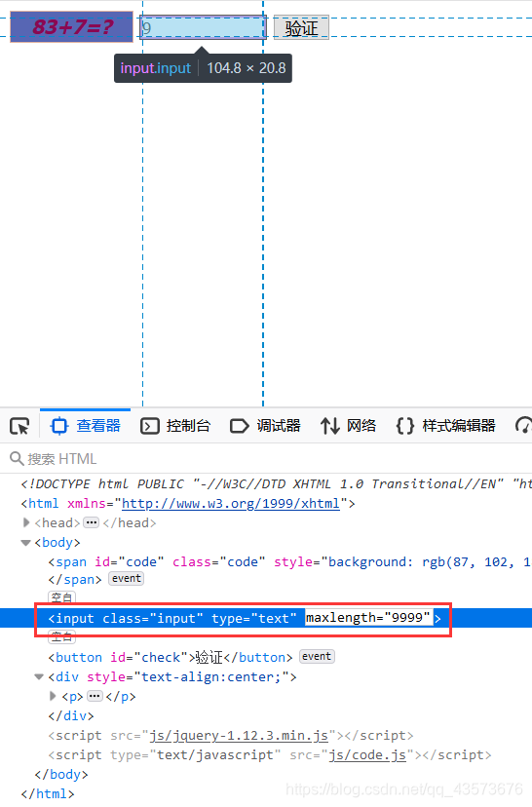Click the 空白 whitespace badge below the input line
This screenshot has height=807, width=532.
[61, 636]
